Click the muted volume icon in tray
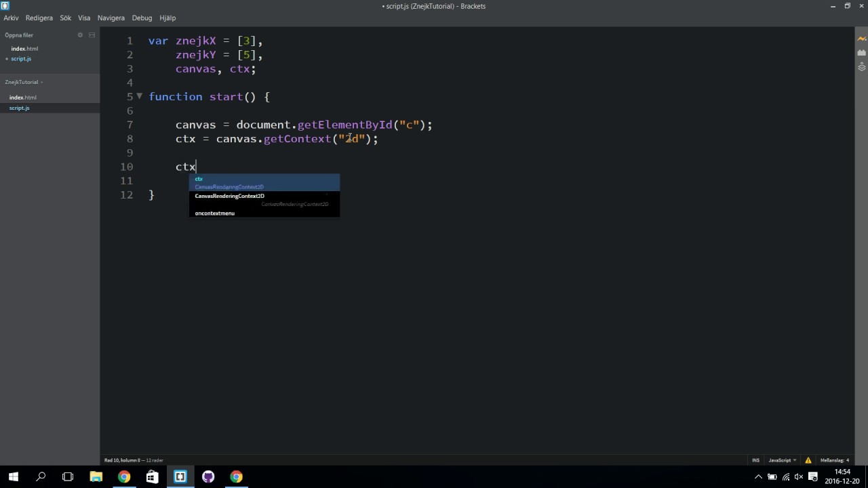868x488 pixels. coord(798,476)
